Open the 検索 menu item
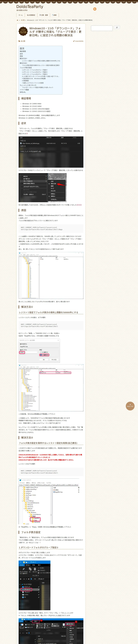Image resolution: width=138 pixels, height=644 pixels. (54, 15)
